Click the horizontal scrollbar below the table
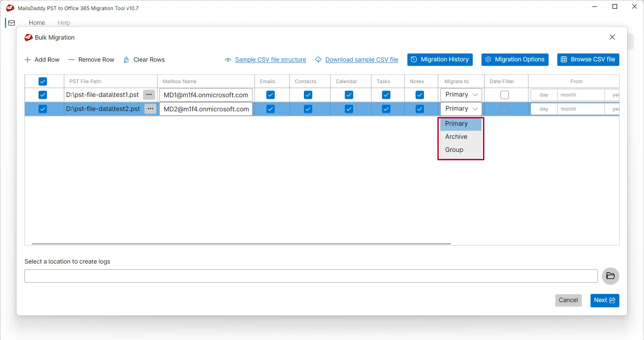Viewport: 644px width, 340px height. (x=241, y=244)
